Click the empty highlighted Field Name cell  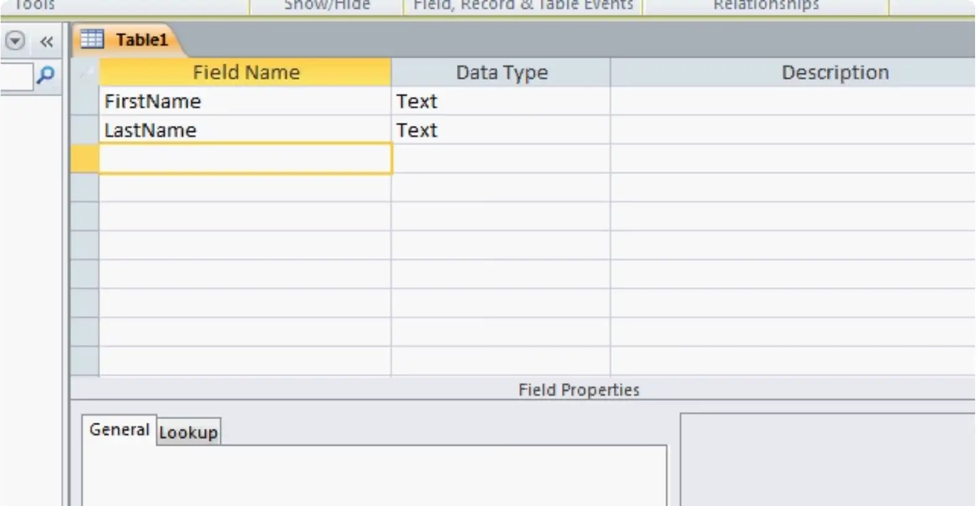(x=245, y=159)
